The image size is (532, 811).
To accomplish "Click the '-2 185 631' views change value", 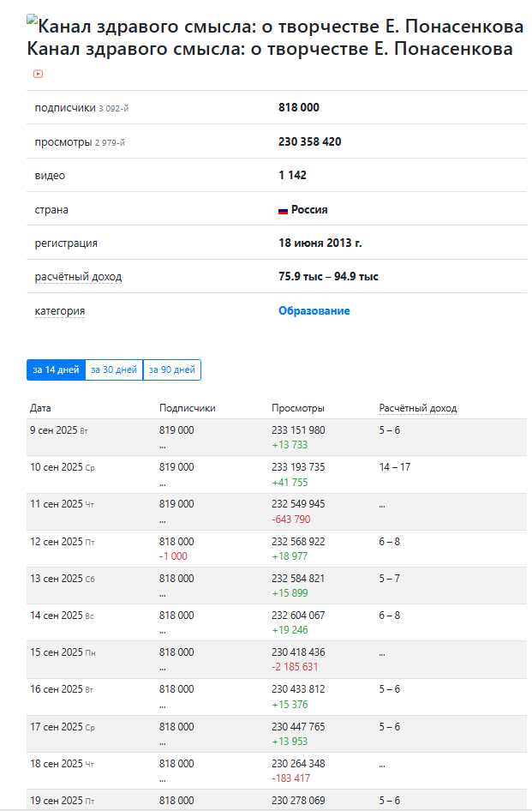I will [295, 667].
